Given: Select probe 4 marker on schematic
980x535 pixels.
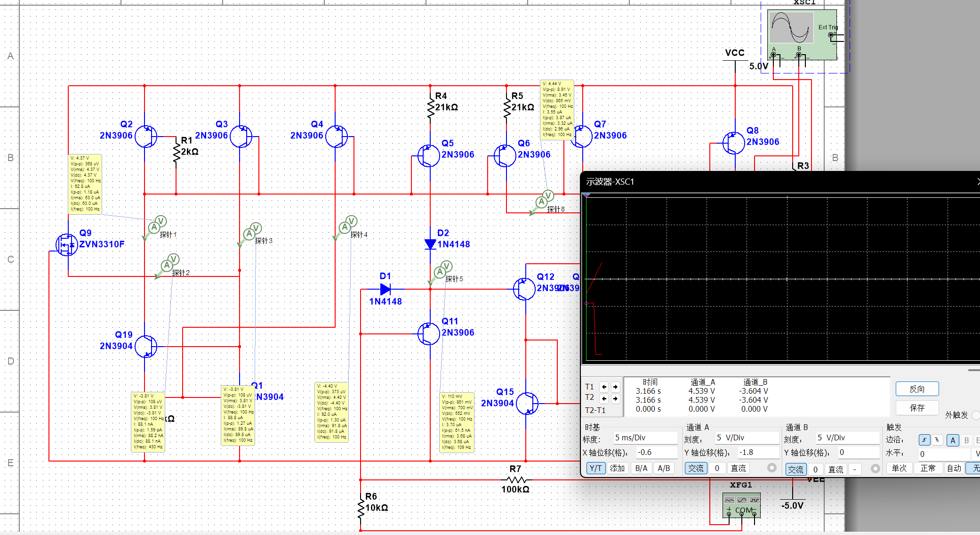Looking at the screenshot, I should (345, 228).
